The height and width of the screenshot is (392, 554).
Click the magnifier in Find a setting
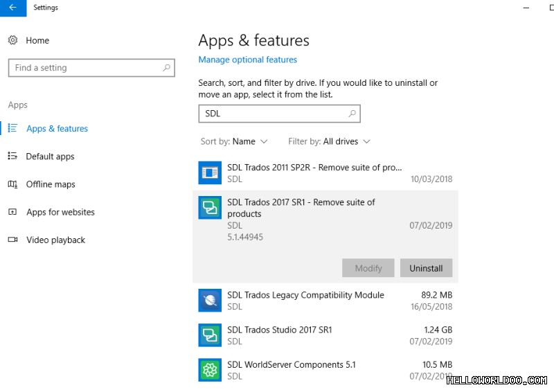point(166,67)
